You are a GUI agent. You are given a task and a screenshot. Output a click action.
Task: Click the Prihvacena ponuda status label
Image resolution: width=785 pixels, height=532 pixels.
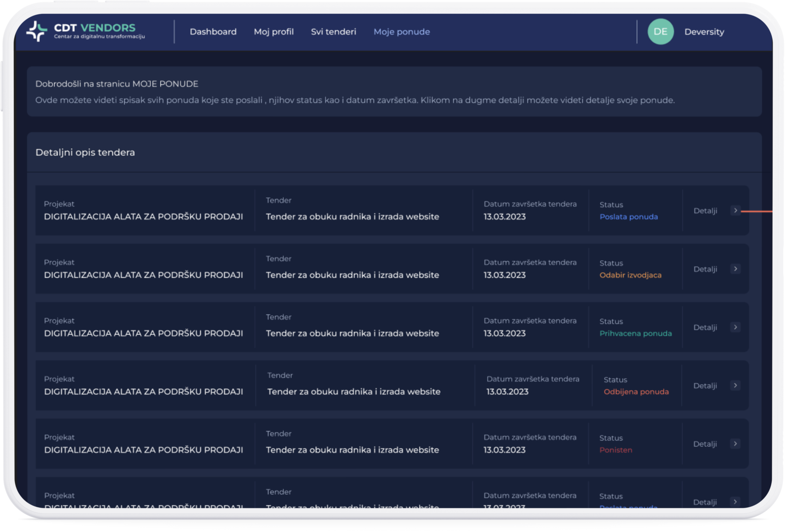(x=635, y=333)
